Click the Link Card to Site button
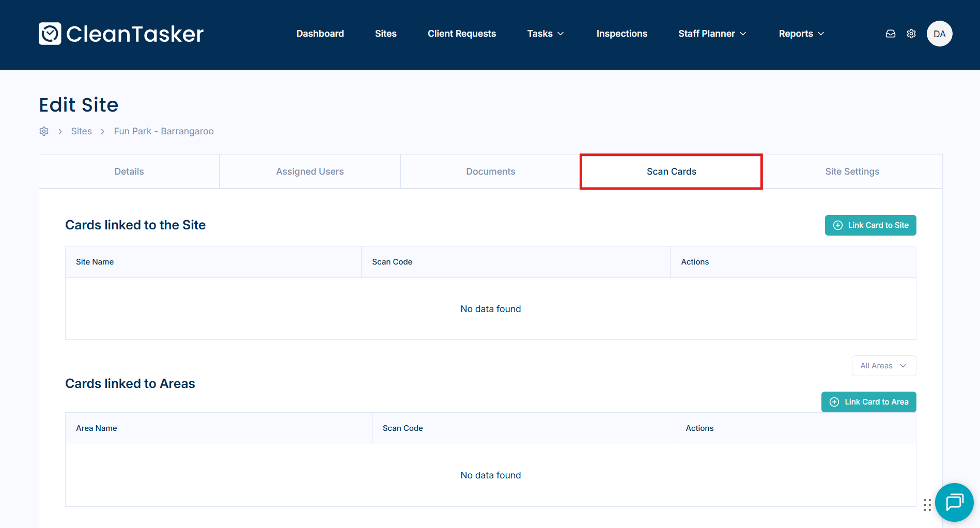Image resolution: width=980 pixels, height=528 pixels. (870, 225)
